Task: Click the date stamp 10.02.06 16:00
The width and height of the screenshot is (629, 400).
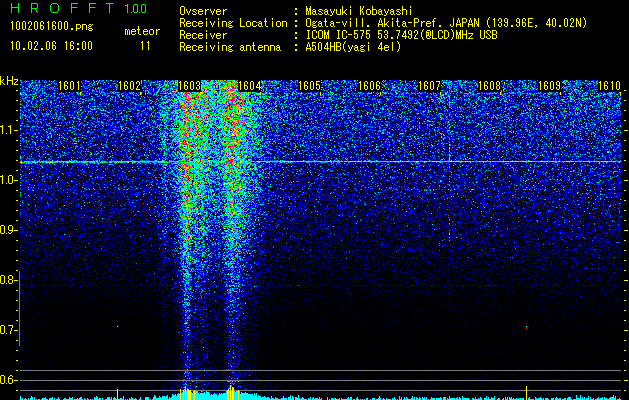Action: [51, 46]
